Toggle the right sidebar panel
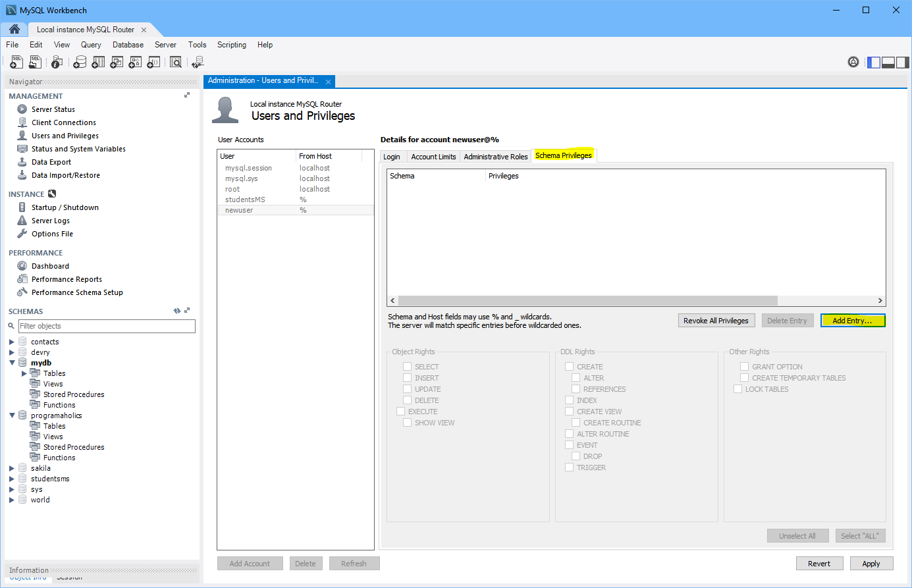This screenshot has height=588, width=912. click(903, 63)
